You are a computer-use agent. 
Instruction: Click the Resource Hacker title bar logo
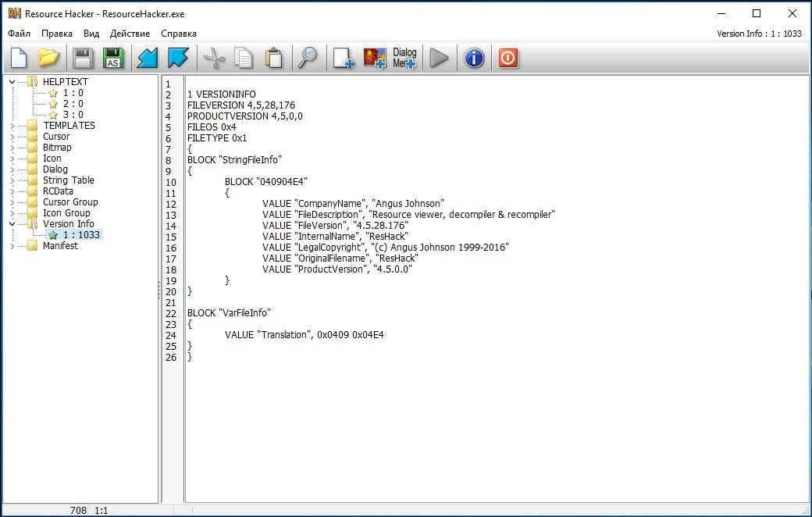point(15,13)
